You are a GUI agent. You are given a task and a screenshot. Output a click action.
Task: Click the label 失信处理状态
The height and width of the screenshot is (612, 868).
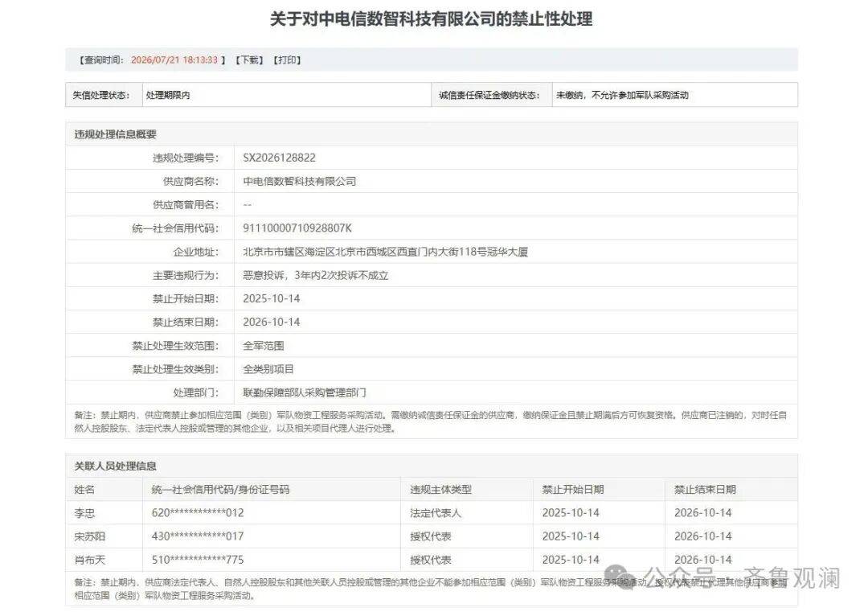(x=101, y=95)
